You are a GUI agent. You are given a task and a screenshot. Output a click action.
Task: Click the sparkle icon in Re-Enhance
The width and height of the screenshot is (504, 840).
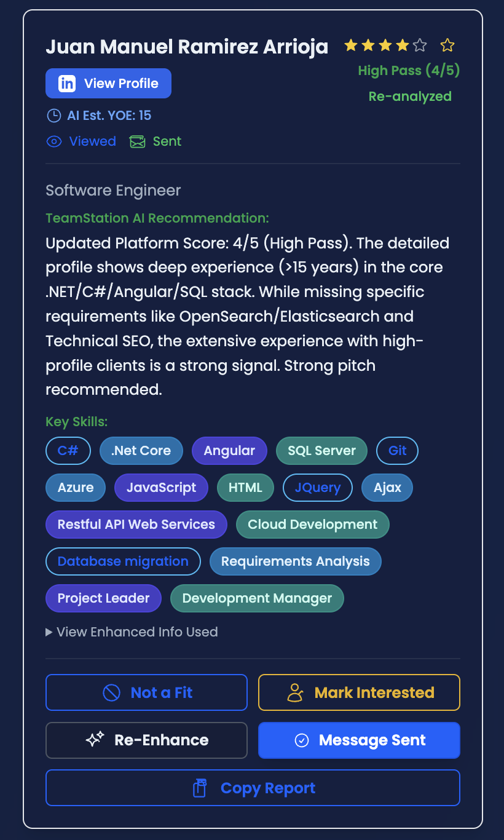95,740
